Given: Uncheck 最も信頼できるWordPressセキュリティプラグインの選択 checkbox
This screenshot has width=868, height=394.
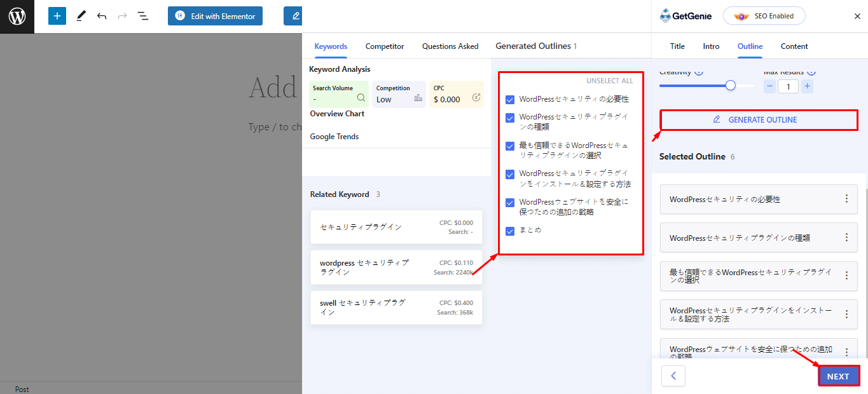Looking at the screenshot, I should [510, 146].
